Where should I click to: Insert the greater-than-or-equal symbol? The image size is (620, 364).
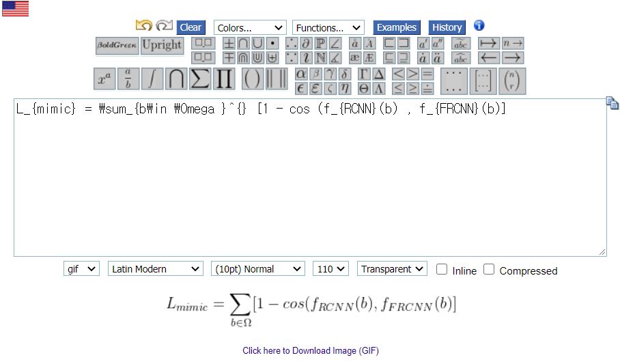tap(412, 89)
